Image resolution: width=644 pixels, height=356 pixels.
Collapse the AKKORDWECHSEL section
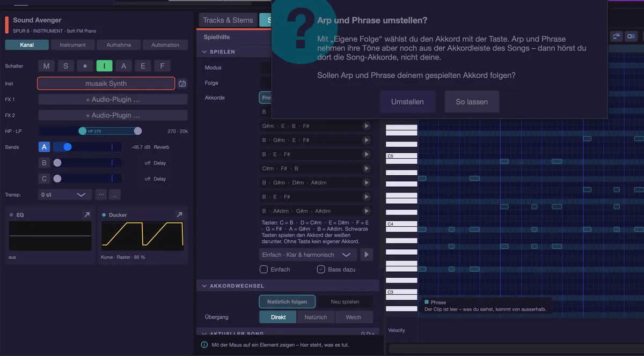click(x=204, y=286)
